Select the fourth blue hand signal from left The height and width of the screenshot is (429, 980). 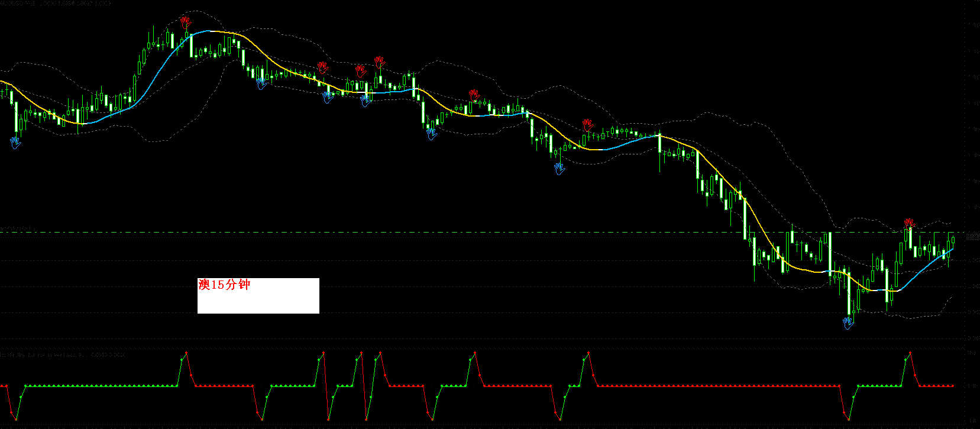[x=366, y=101]
